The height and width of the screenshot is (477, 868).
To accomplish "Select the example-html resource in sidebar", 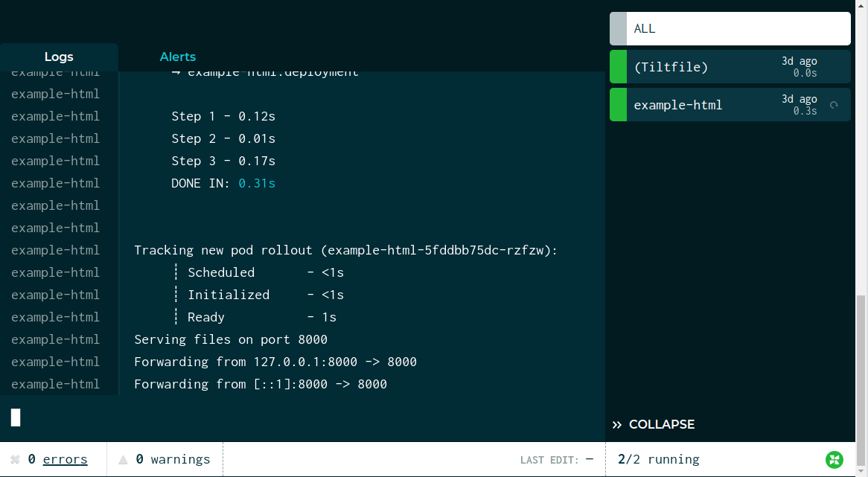I will [730, 105].
